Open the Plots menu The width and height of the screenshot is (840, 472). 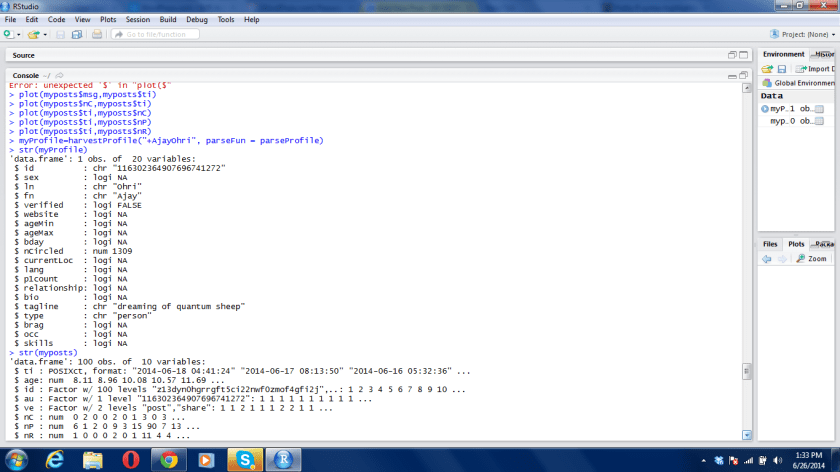coord(108,19)
